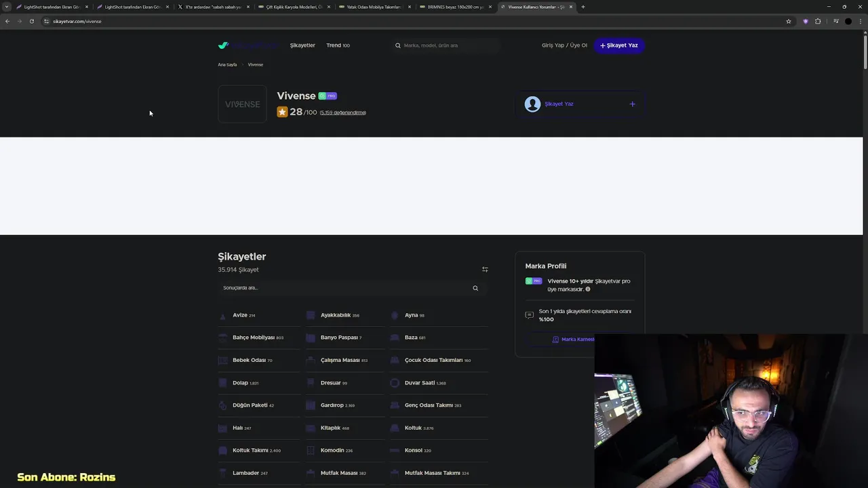The height and width of the screenshot is (488, 868).
Task: Open the Dresuar category
Action: point(345,383)
